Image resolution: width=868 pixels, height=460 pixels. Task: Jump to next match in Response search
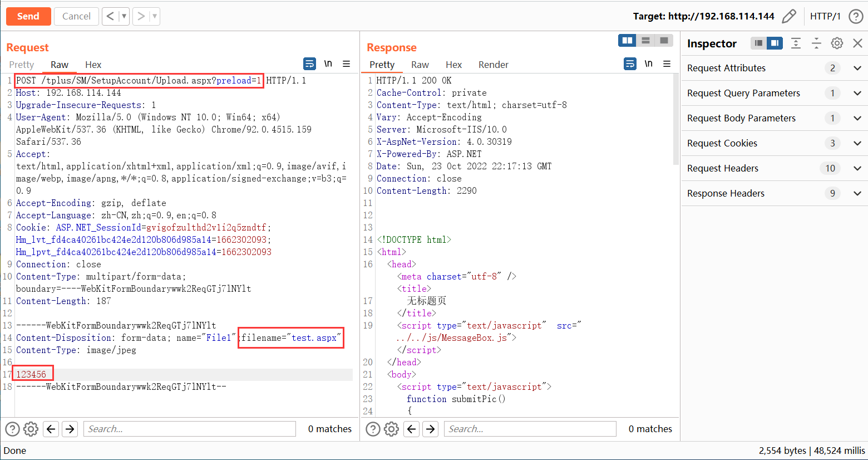(430, 429)
